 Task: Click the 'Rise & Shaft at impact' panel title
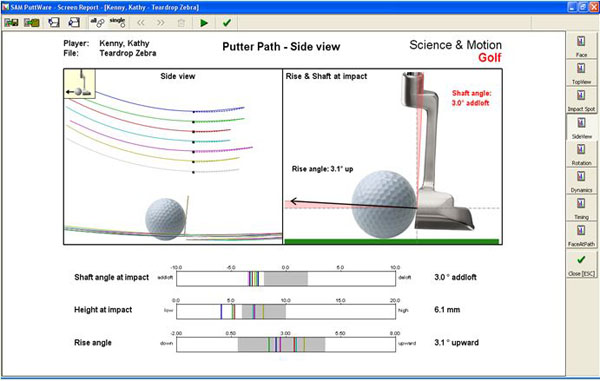326,76
